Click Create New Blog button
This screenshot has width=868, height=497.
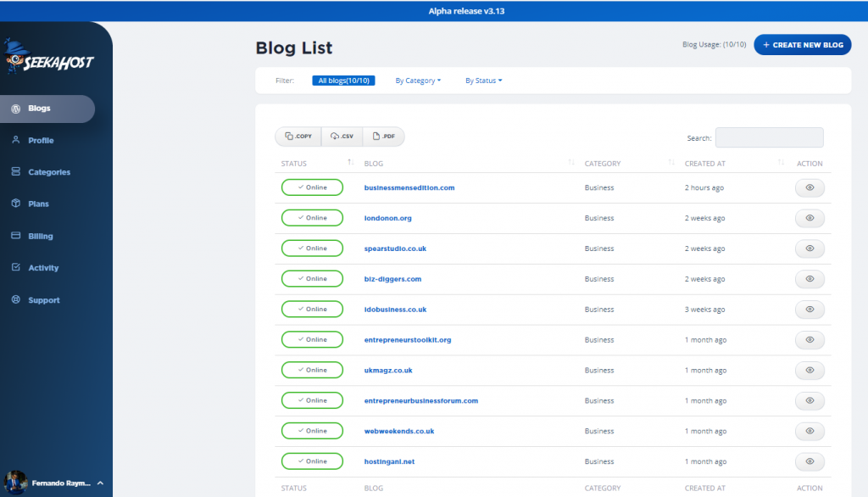click(x=802, y=45)
